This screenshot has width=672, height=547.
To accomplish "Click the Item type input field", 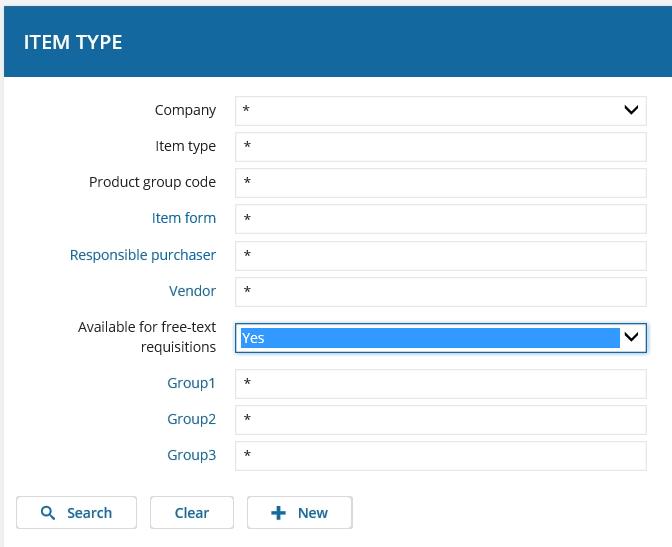I will [x=441, y=147].
